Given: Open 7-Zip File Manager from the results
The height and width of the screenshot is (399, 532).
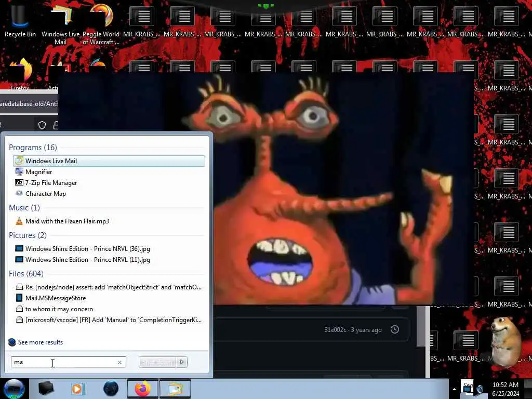Looking at the screenshot, I should point(109,182).
